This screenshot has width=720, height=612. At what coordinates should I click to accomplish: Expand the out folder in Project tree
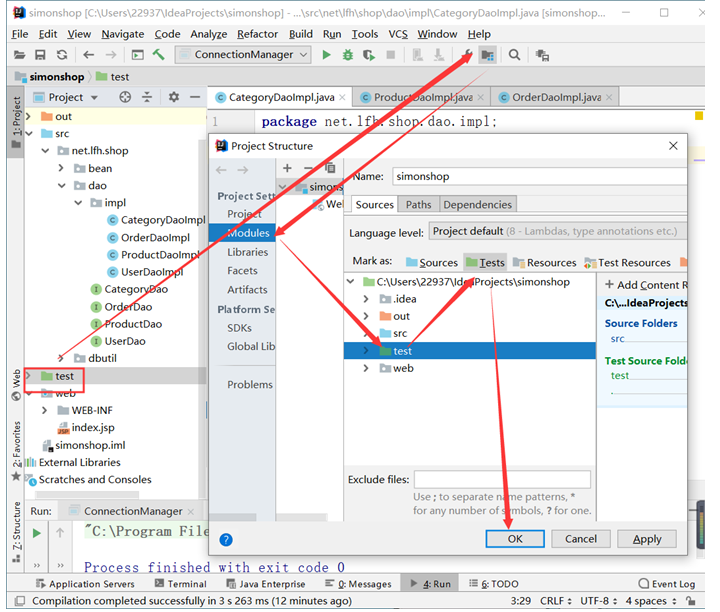[x=28, y=116]
